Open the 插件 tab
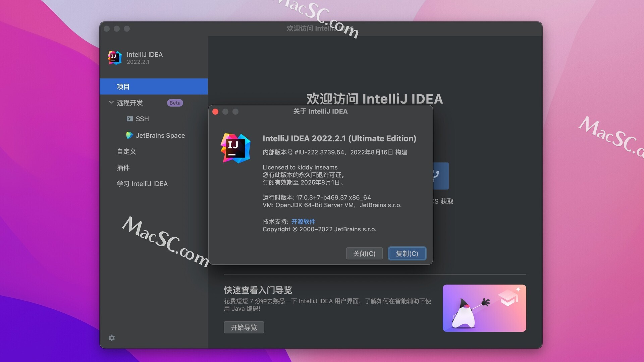The height and width of the screenshot is (362, 644). point(123,168)
